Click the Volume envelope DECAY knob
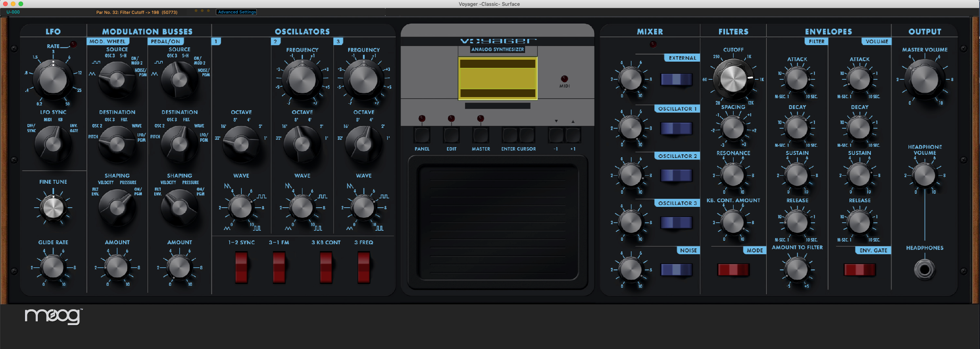The height and width of the screenshot is (349, 980). coord(860,128)
